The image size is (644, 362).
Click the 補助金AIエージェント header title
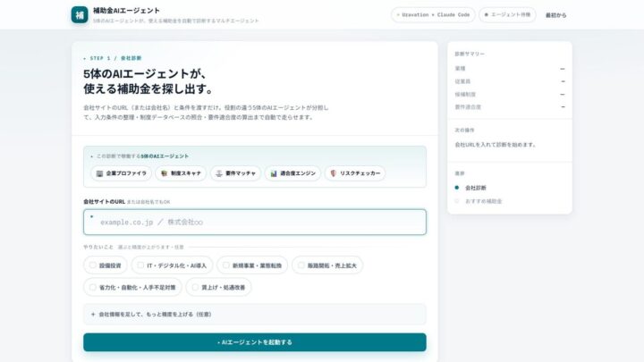click(x=126, y=10)
